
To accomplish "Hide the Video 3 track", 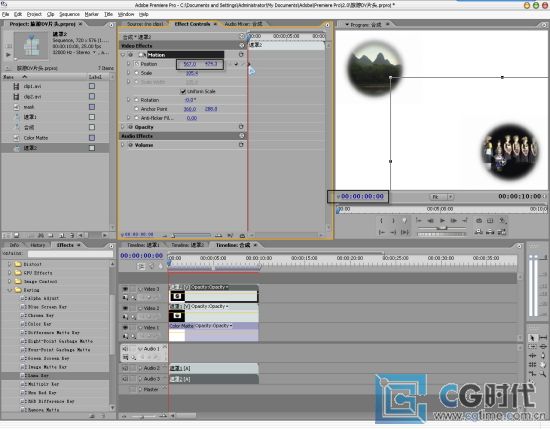I will [125, 289].
